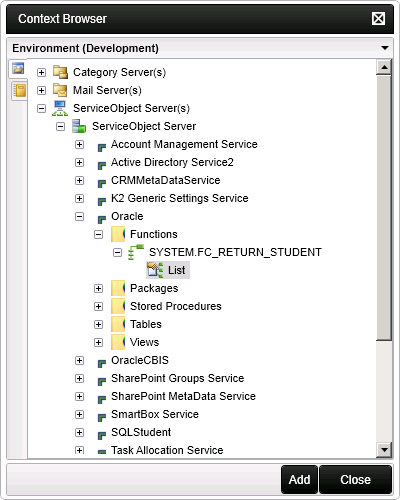Select the SharePoint Groups Service item
The image size is (400, 500).
(x=177, y=378)
